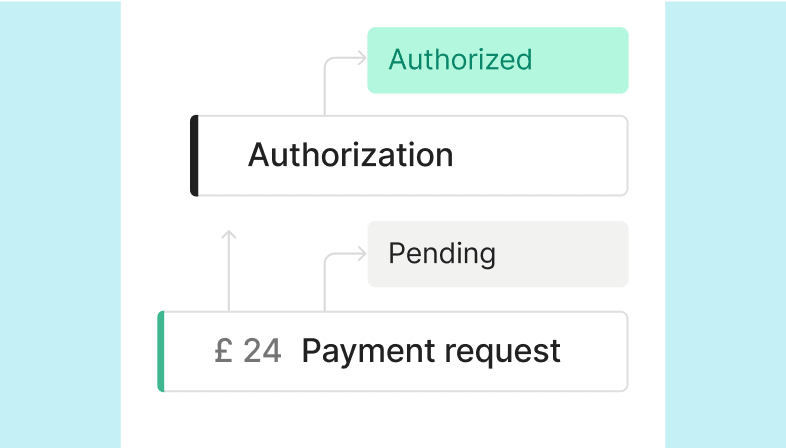
Task: Click the number 24 in the amount
Action: click(262, 350)
